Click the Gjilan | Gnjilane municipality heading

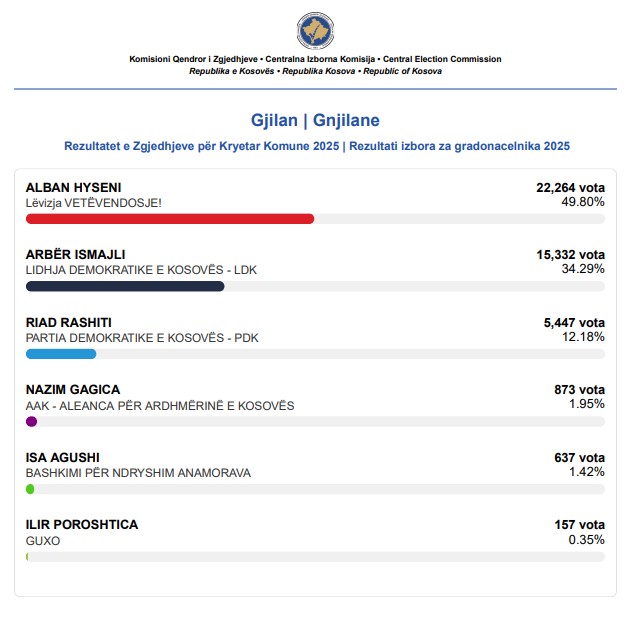tap(315, 121)
